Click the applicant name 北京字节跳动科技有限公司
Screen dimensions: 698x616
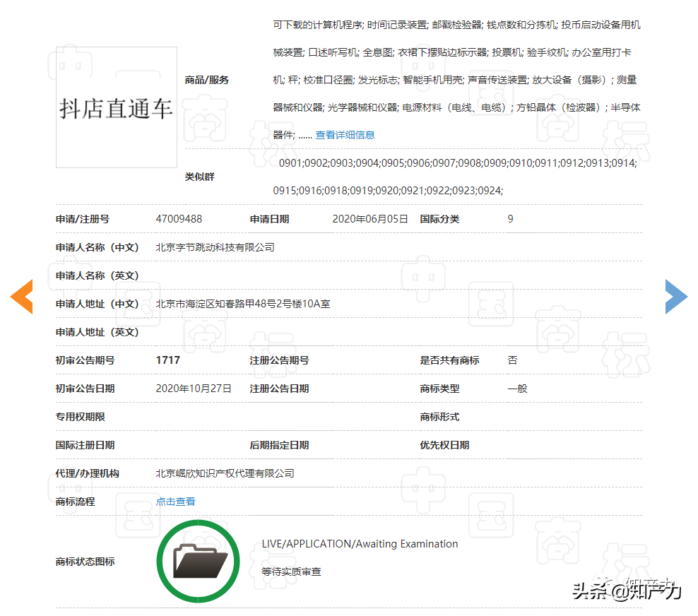pyautogui.click(x=215, y=247)
